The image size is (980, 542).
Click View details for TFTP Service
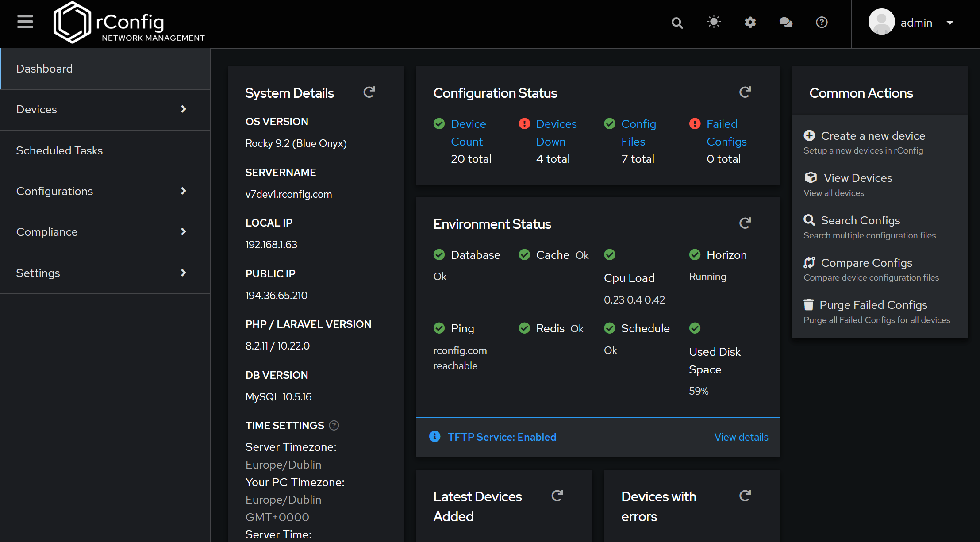coord(741,437)
